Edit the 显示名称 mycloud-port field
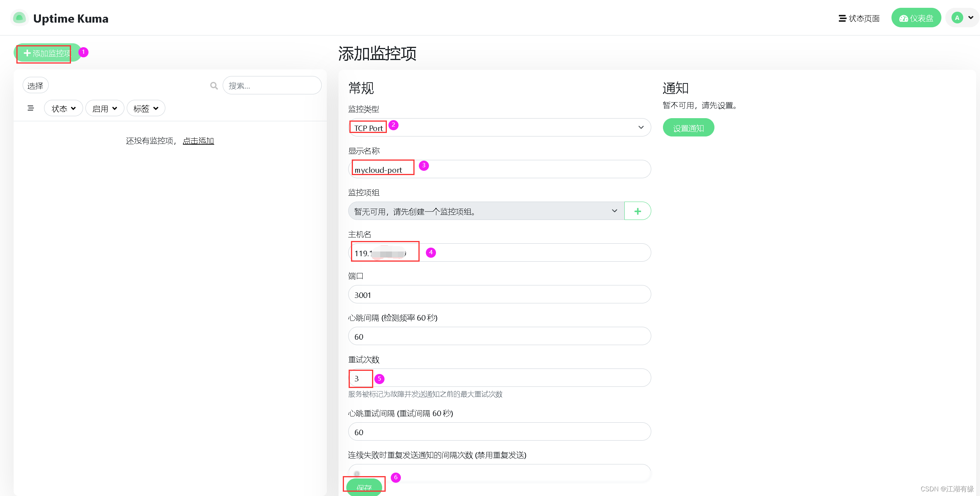This screenshot has width=980, height=496. tap(500, 169)
